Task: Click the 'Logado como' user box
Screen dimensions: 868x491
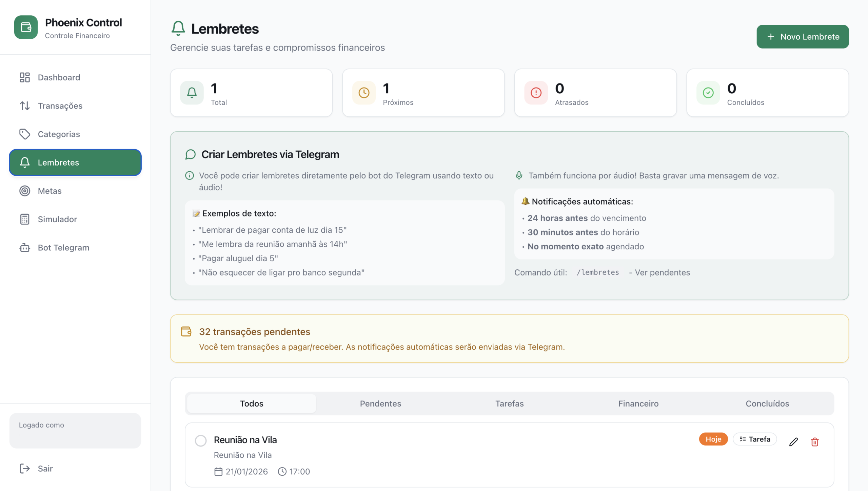Action: 75,431
